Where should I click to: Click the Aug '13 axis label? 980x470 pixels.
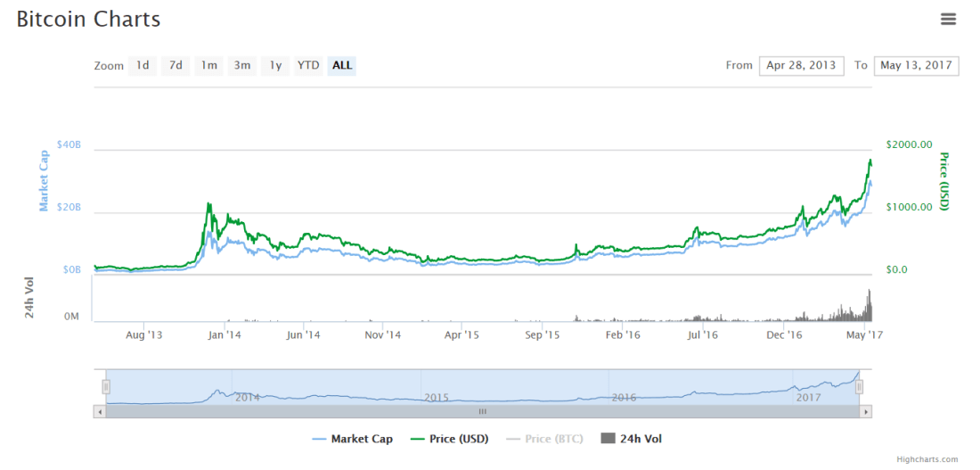click(143, 335)
